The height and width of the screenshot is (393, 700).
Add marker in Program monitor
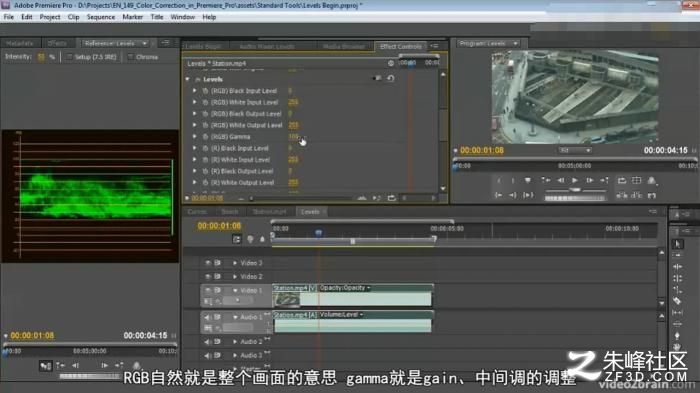point(528,180)
